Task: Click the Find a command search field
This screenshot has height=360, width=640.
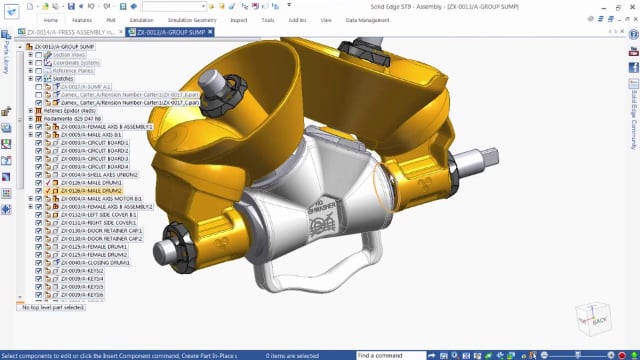Action: tap(391, 356)
